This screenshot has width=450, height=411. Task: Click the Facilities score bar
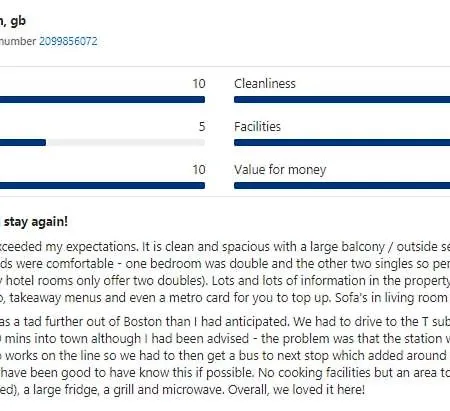[342, 143]
